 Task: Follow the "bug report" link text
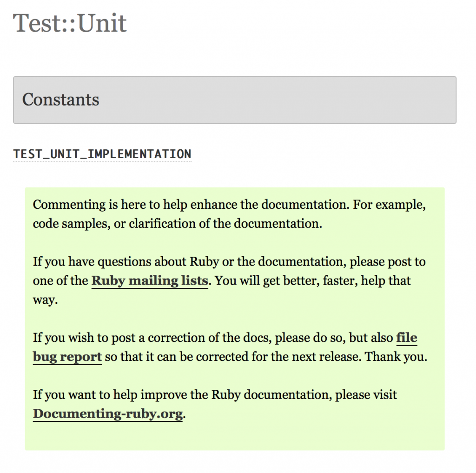click(x=67, y=357)
